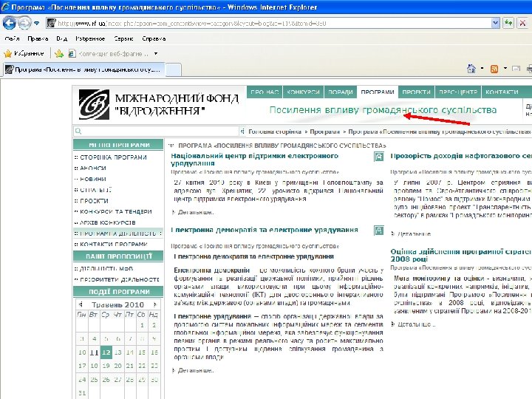This screenshot has width=532, height=399.
Task: Click print icon beside Електронна демократія article
Action: [x=378, y=231]
